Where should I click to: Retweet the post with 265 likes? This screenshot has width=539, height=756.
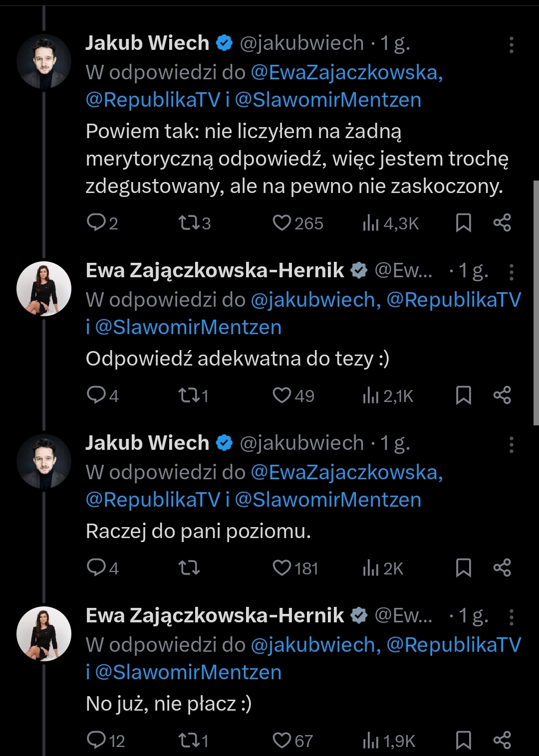[189, 222]
